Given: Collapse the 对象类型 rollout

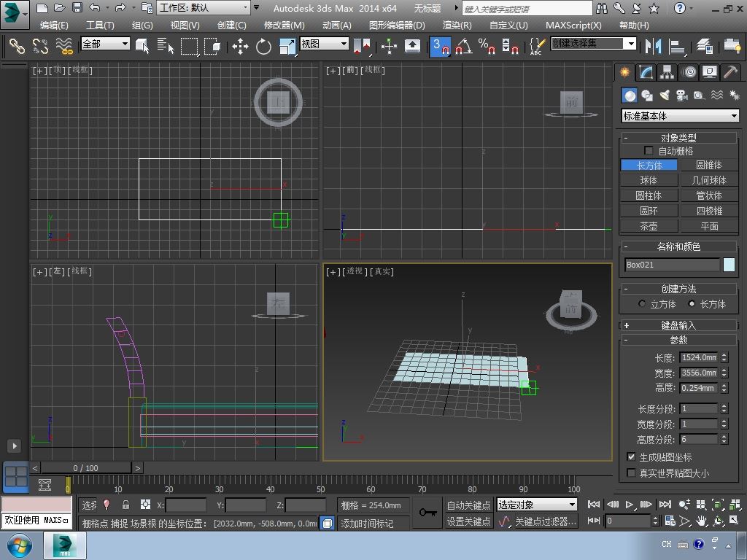Looking at the screenshot, I should pyautogui.click(x=678, y=138).
